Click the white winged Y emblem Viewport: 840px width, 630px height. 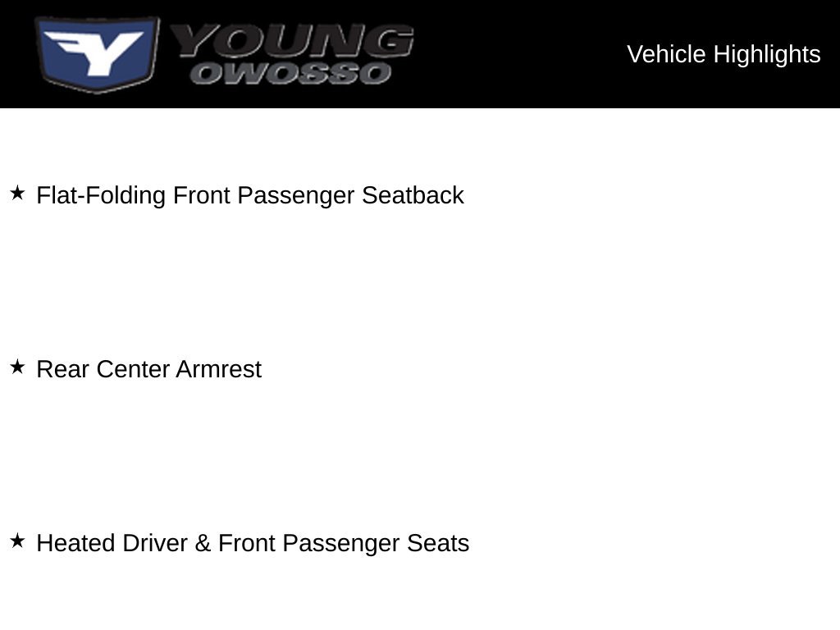coord(94,52)
